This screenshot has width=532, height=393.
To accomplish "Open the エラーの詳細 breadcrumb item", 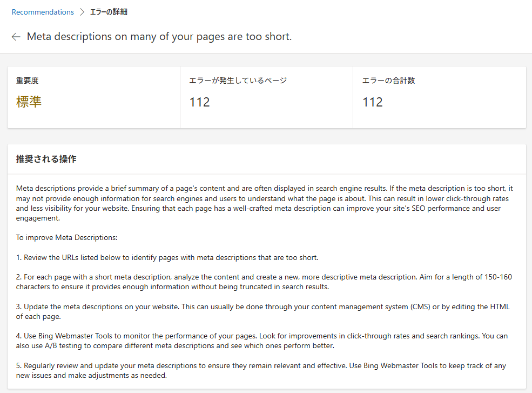I will tap(110, 11).
